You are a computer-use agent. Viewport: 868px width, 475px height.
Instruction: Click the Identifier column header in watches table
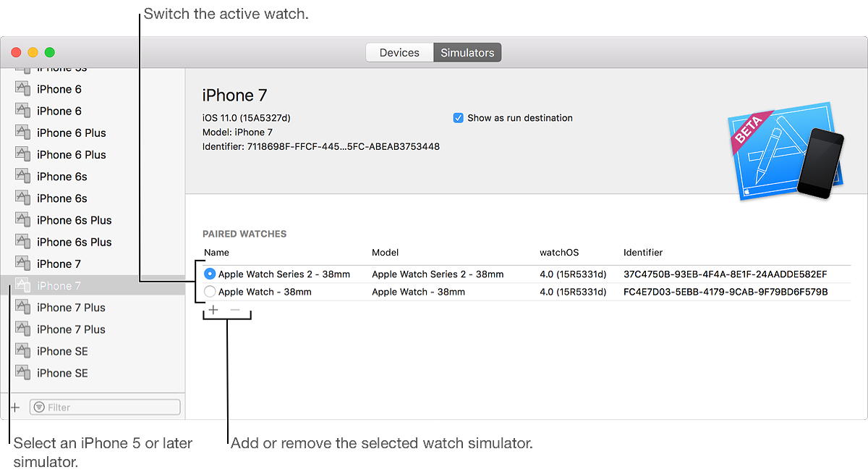tap(643, 253)
